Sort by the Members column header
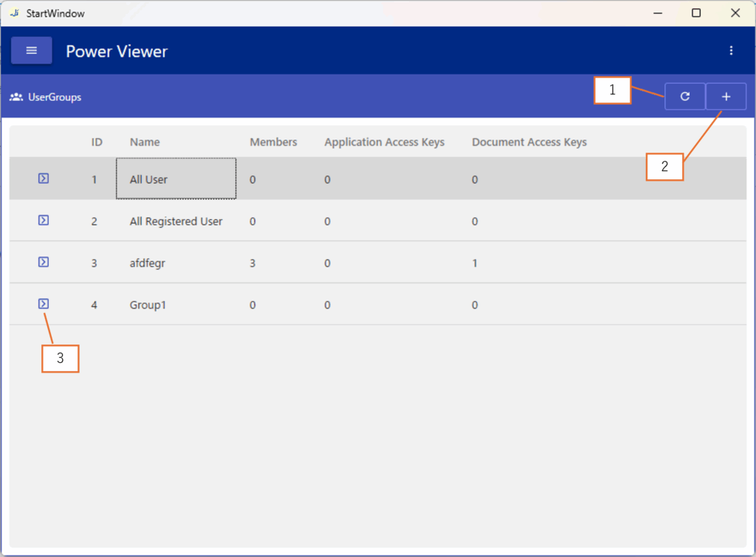Image resolution: width=756 pixels, height=557 pixels. (x=273, y=142)
